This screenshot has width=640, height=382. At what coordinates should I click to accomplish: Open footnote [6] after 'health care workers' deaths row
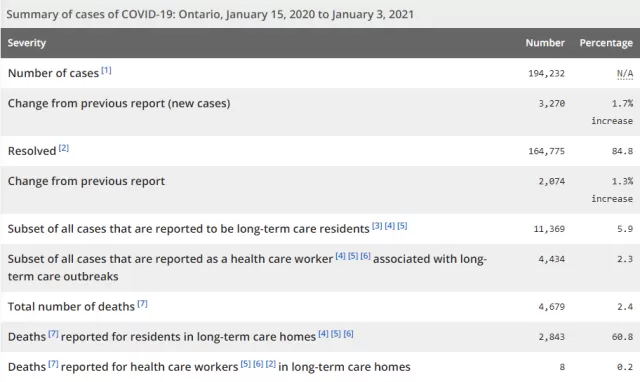[x=258, y=364]
